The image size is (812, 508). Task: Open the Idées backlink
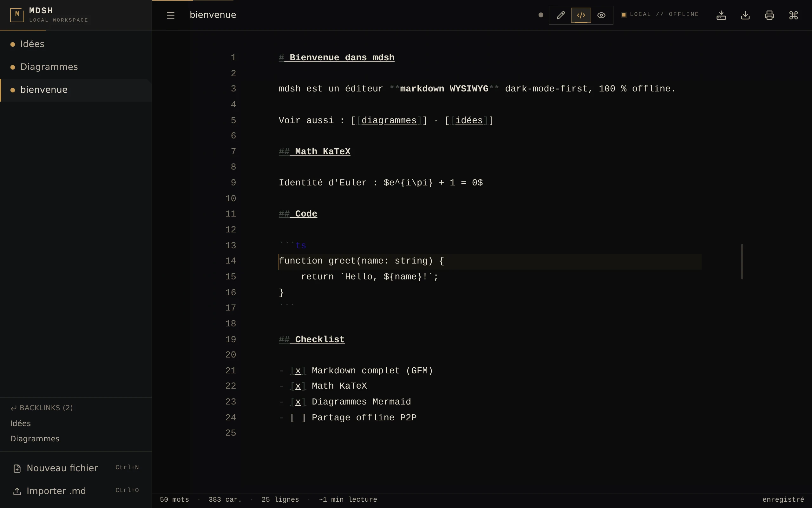[x=21, y=423]
